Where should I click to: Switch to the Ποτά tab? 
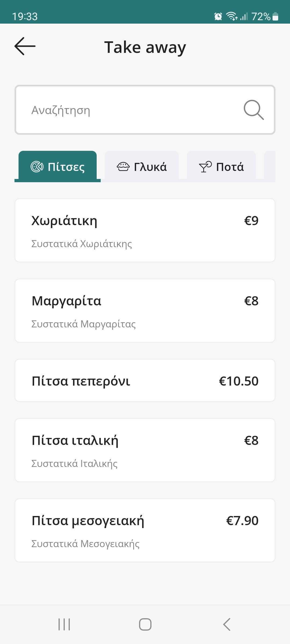tap(221, 166)
